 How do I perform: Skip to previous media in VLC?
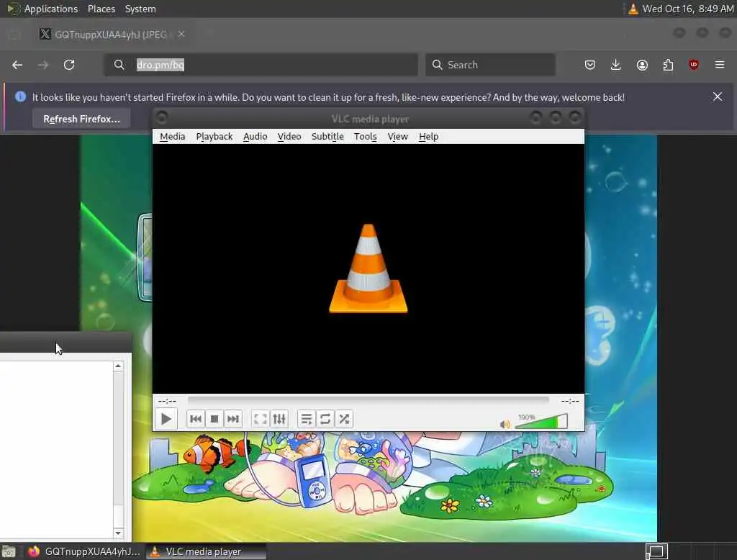pyautogui.click(x=196, y=418)
